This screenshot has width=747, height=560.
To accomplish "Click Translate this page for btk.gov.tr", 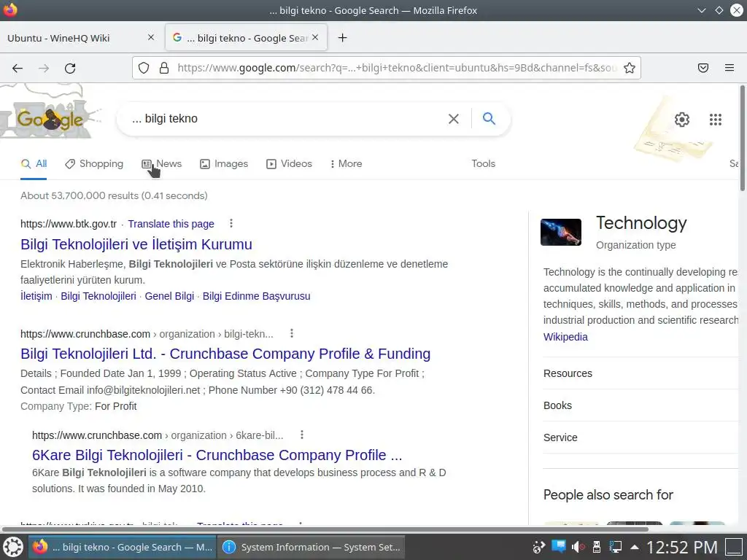I will [x=171, y=224].
